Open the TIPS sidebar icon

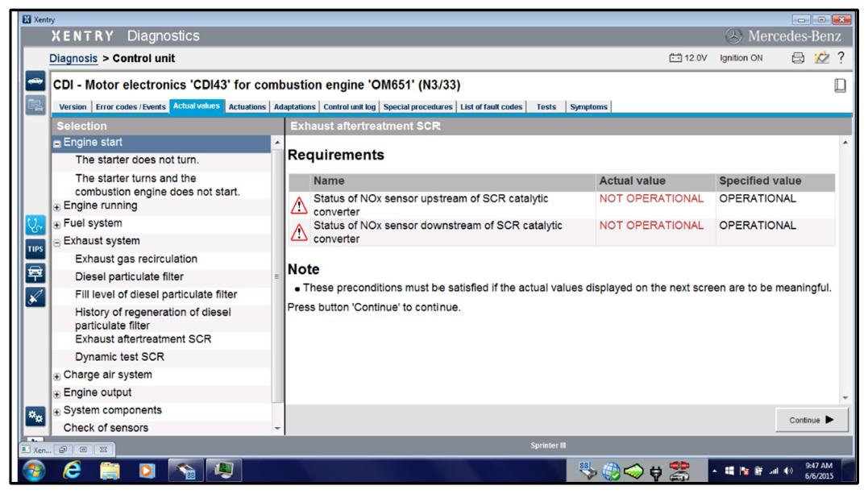coord(35,249)
